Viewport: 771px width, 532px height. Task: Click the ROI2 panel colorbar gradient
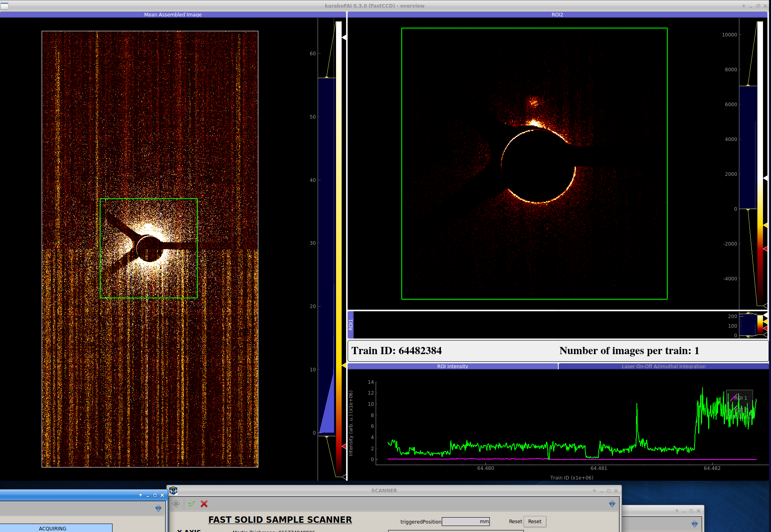760,163
